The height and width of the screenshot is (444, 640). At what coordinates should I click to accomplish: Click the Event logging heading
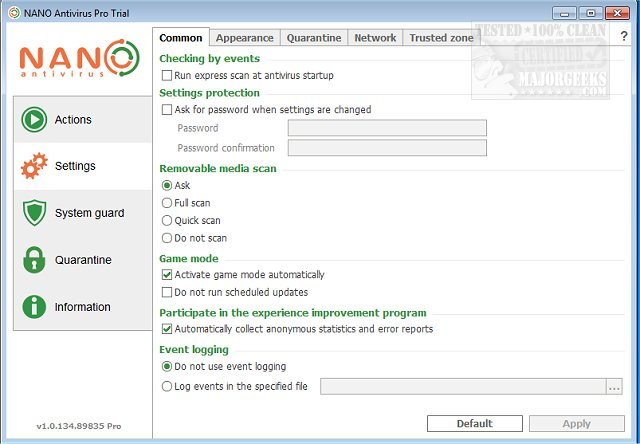coord(194,350)
